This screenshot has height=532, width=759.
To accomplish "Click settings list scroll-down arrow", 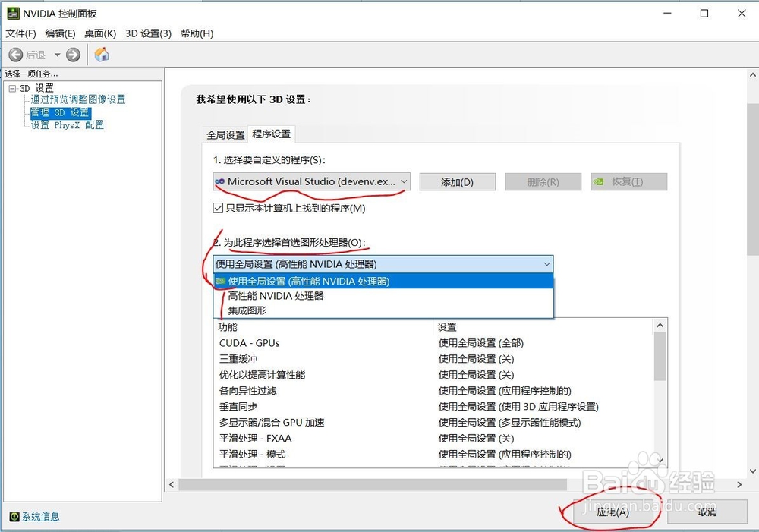I will click(x=660, y=461).
